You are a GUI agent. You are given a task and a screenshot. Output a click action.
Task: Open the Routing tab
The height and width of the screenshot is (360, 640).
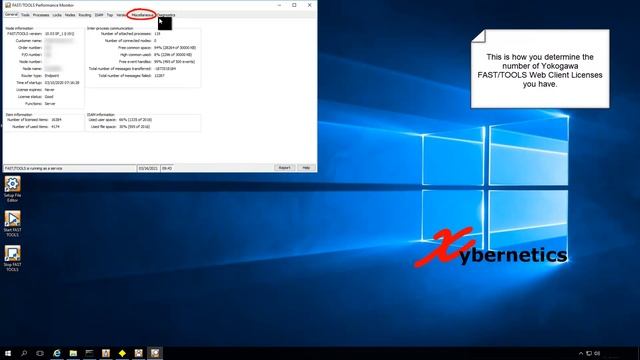pyautogui.click(x=85, y=15)
